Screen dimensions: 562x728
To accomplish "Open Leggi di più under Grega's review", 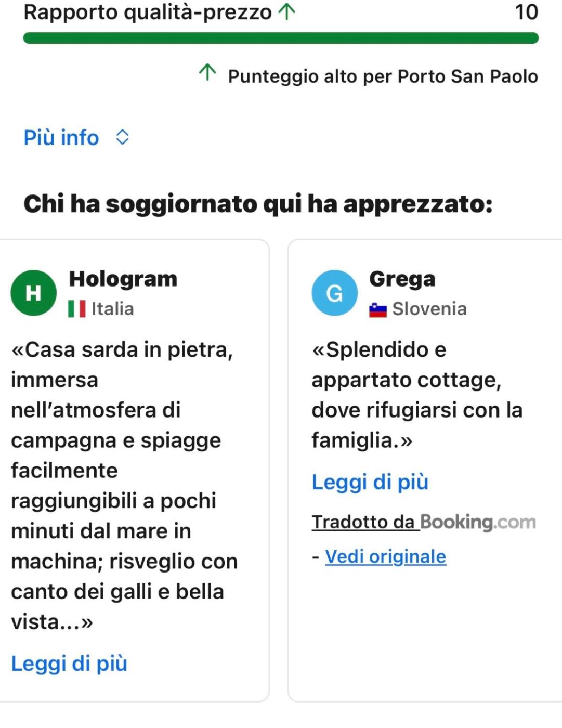I will point(370,482).
